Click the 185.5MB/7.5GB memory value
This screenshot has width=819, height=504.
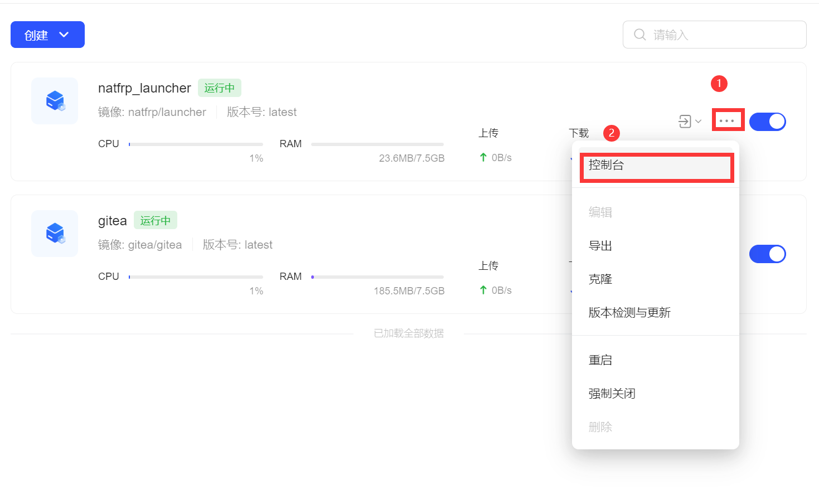409,291
